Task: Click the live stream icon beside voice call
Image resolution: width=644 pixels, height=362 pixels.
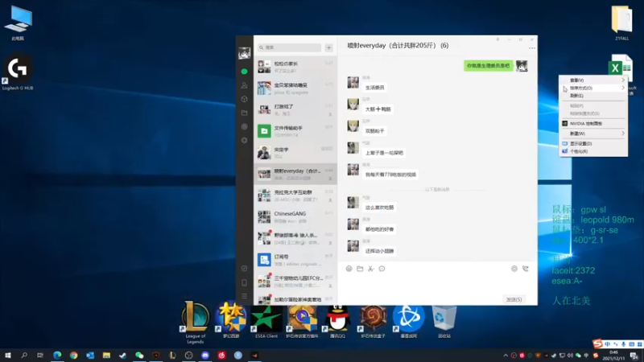Action: [x=514, y=269]
